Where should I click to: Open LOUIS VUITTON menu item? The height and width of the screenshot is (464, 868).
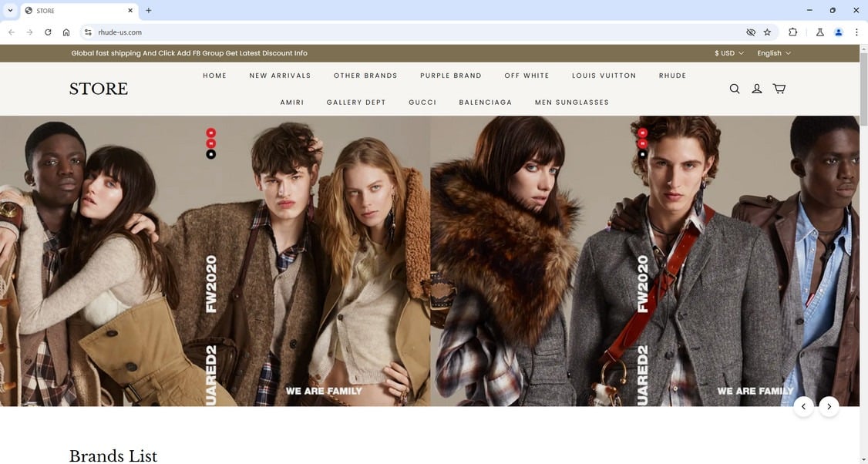pyautogui.click(x=604, y=76)
